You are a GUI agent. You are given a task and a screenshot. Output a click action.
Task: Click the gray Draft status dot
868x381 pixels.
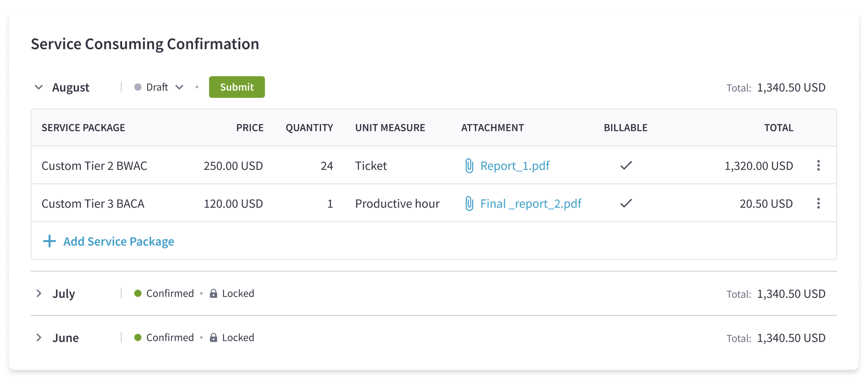pos(138,87)
